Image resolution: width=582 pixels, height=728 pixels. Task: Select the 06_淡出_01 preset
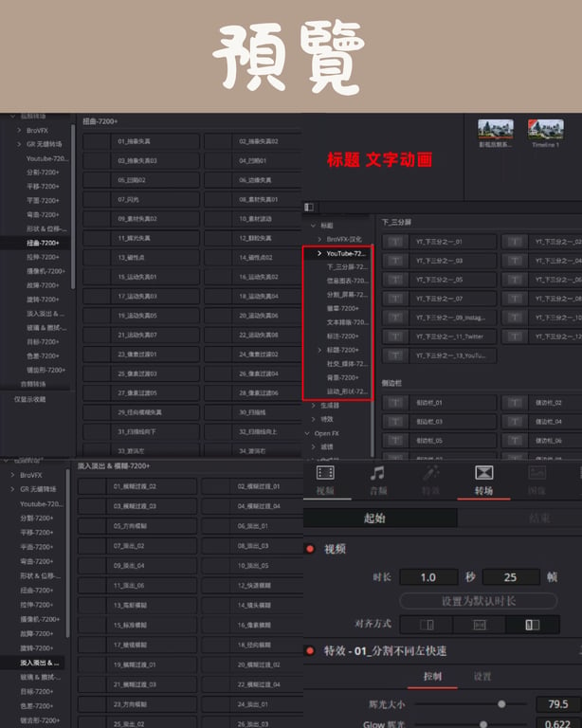tap(252, 525)
